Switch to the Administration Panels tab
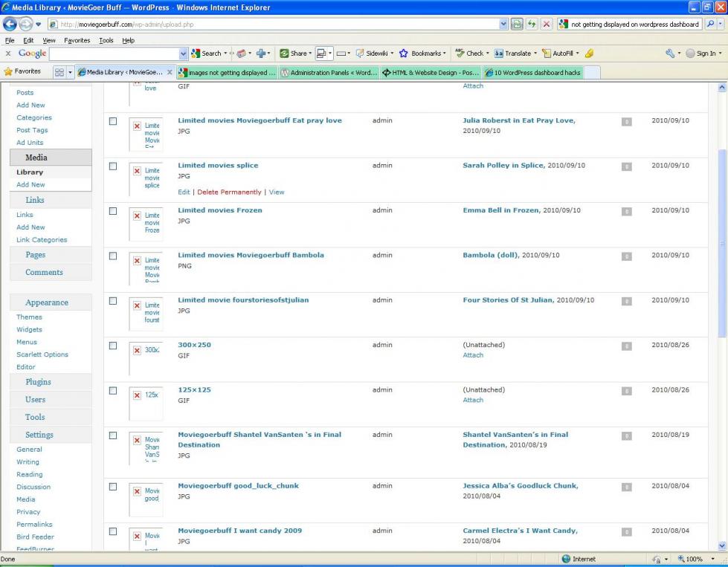The width and height of the screenshot is (728, 567). (x=328, y=72)
